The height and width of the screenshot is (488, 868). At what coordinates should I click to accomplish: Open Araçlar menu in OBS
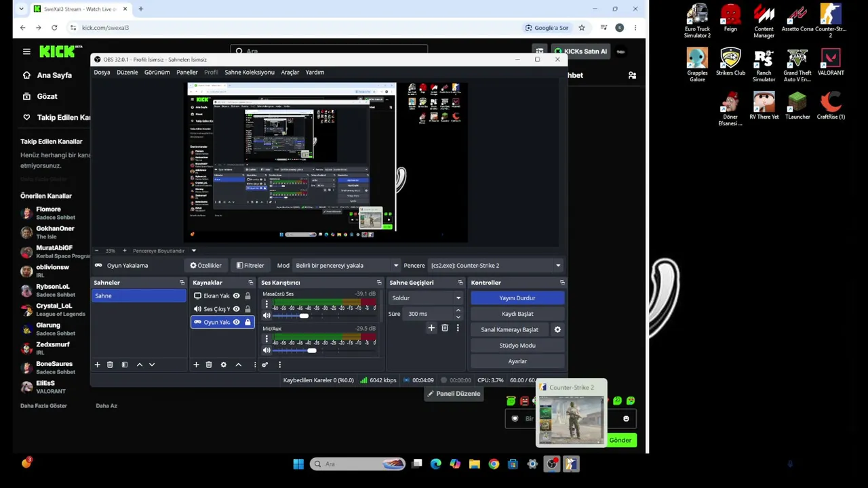(x=290, y=73)
